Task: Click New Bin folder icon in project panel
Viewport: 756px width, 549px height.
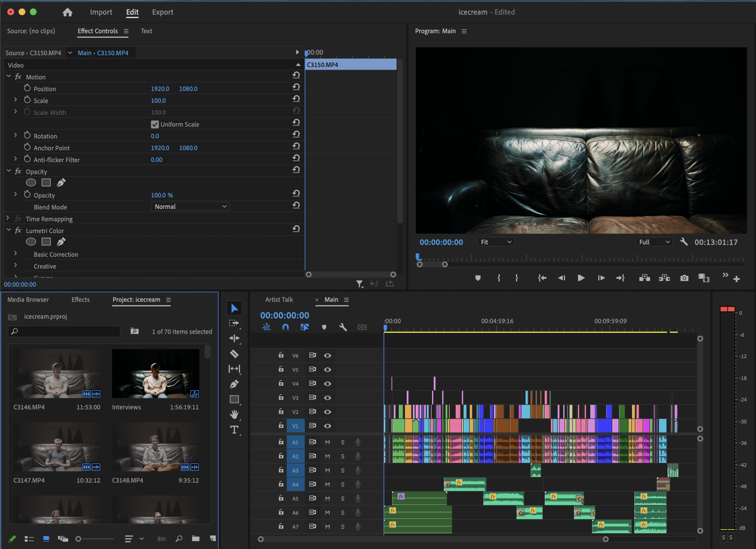Action: click(196, 538)
